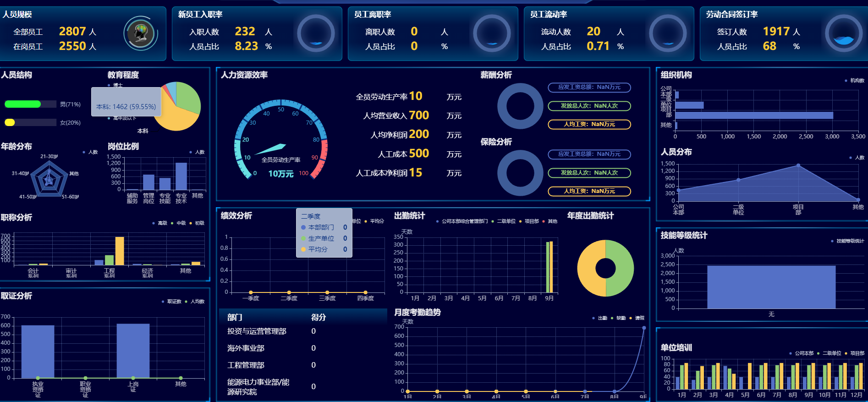This screenshot has width=868, height=402.
Task: Click the liquid gauge in 劳动合同签订率 card
Action: [x=844, y=33]
